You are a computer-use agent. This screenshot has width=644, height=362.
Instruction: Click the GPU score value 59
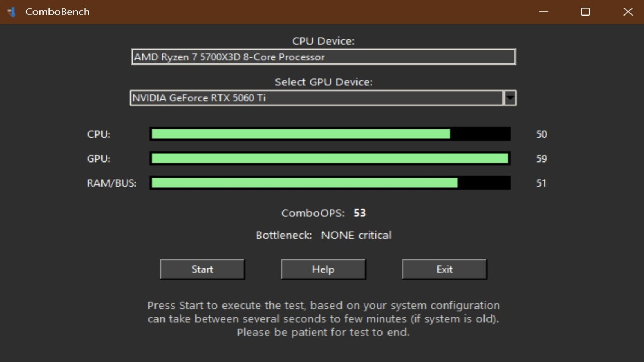coord(541,159)
